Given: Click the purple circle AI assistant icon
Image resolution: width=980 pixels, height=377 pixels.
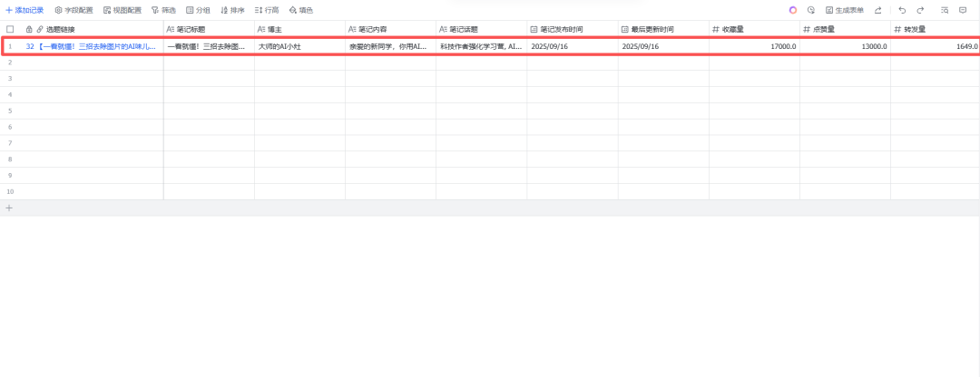Looking at the screenshot, I should 793,10.
